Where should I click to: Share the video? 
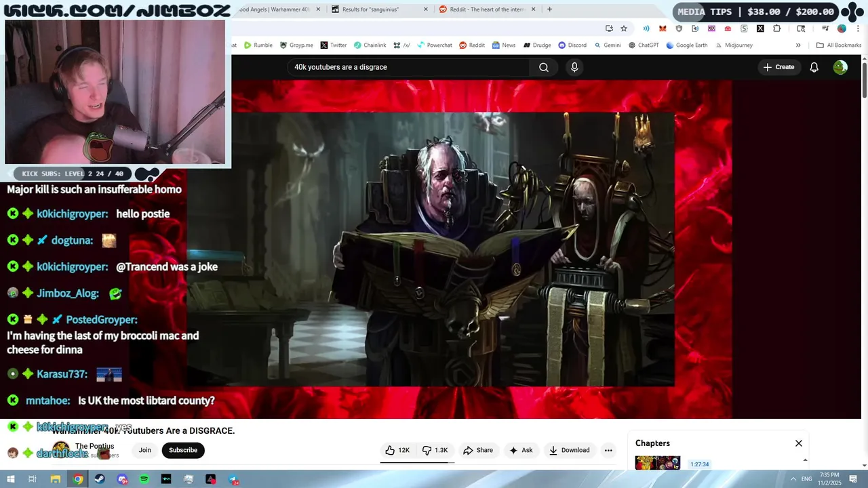pyautogui.click(x=478, y=450)
